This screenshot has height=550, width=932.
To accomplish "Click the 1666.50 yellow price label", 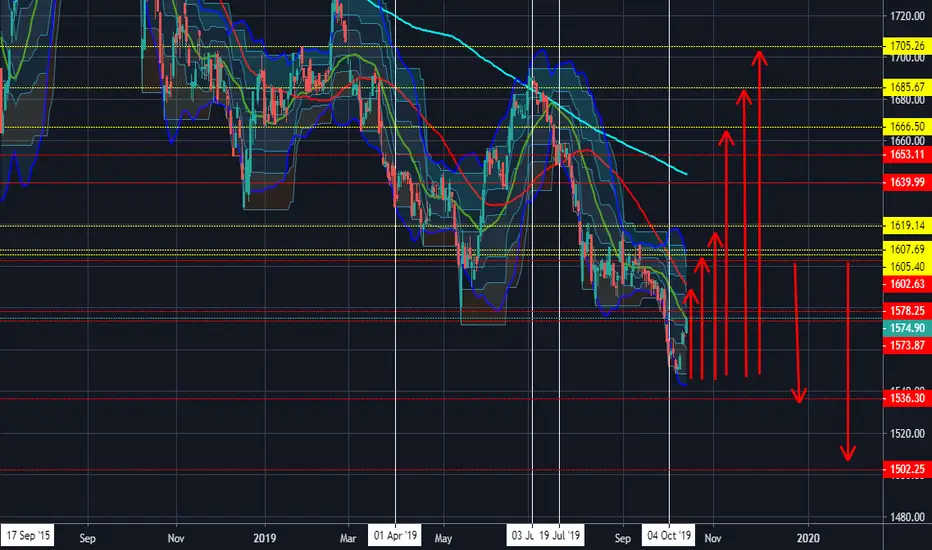I will tap(907, 126).
